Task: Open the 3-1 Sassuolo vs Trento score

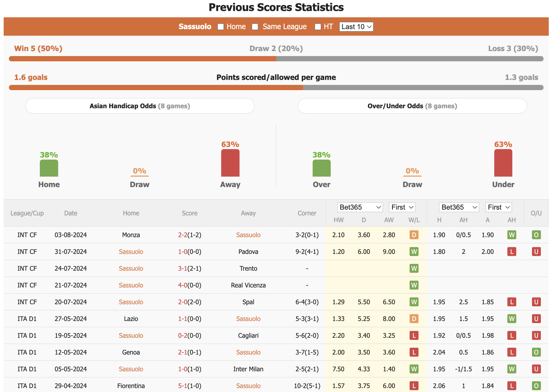Action: (183, 268)
